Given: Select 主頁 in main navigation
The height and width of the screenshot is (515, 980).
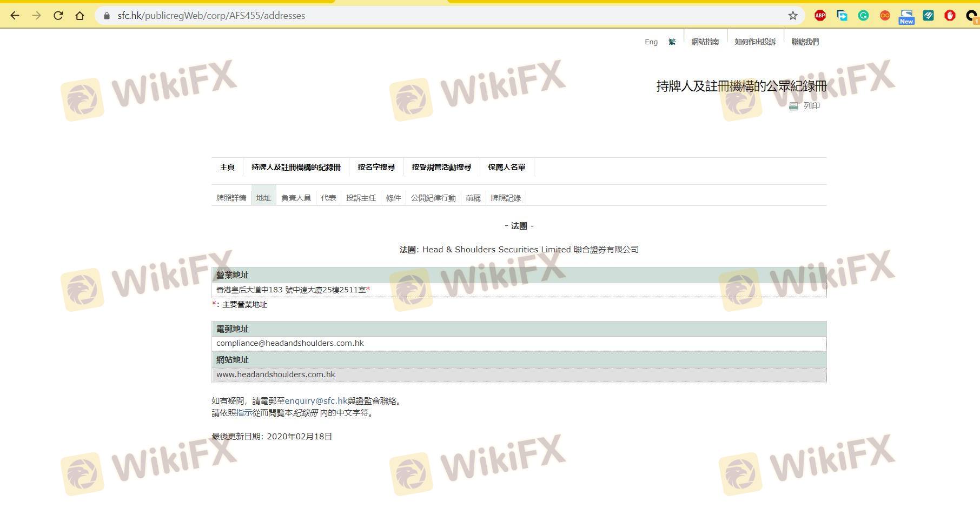Looking at the screenshot, I should tap(227, 167).
